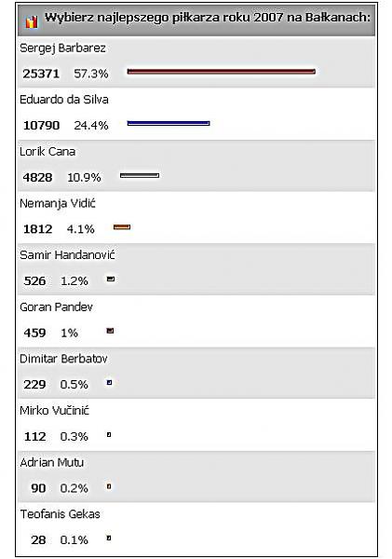This screenshot has height=559, width=392.
Task: Select Nemanja Vidić name
Action: [58, 203]
